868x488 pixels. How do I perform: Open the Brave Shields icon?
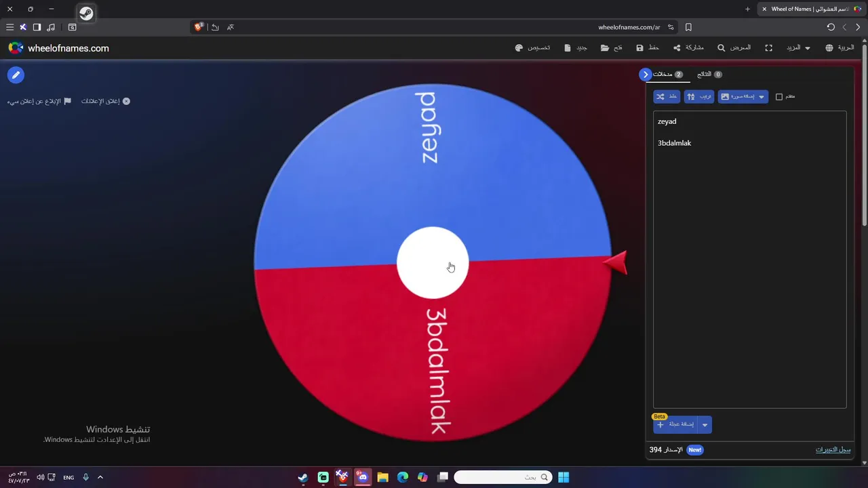(x=199, y=27)
